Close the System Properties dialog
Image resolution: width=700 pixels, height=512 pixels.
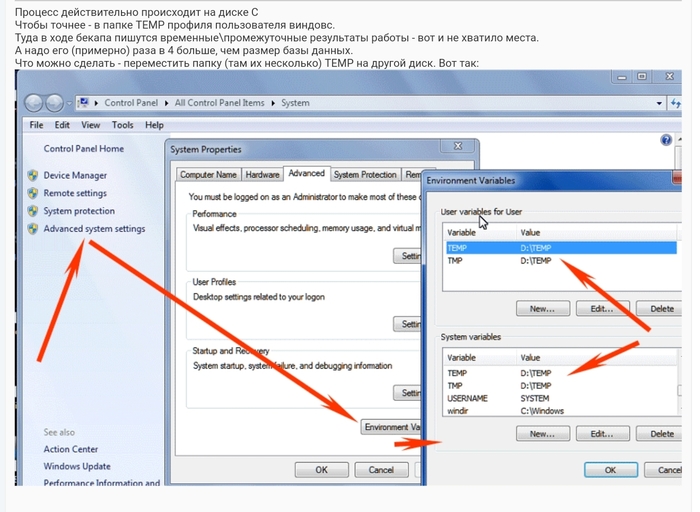(x=458, y=146)
